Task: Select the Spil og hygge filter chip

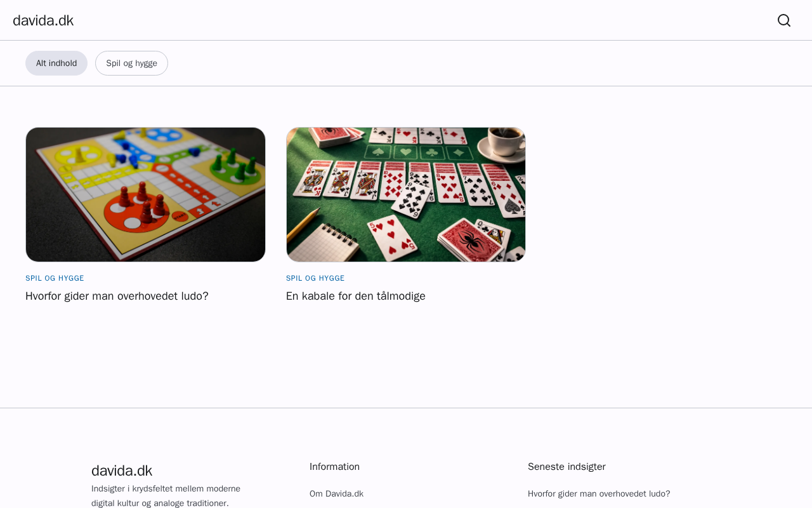Action: [131, 63]
